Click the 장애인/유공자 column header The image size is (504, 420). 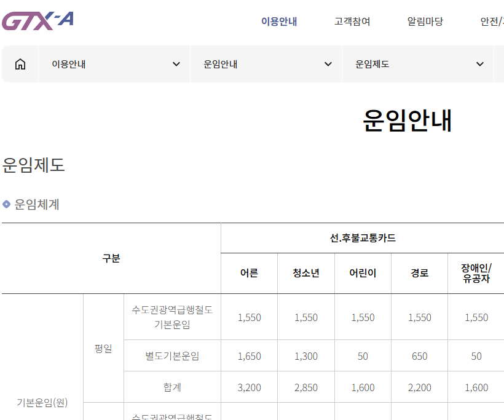tap(476, 274)
